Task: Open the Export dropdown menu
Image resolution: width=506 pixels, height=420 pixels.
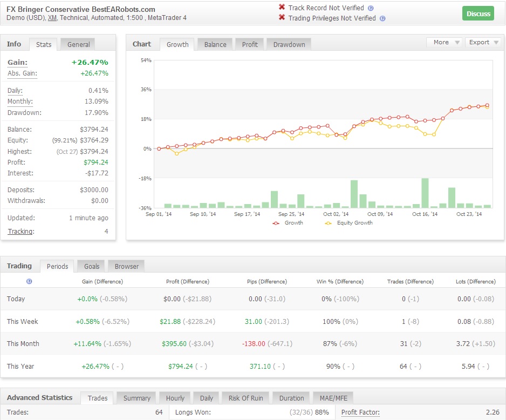Action: (483, 42)
